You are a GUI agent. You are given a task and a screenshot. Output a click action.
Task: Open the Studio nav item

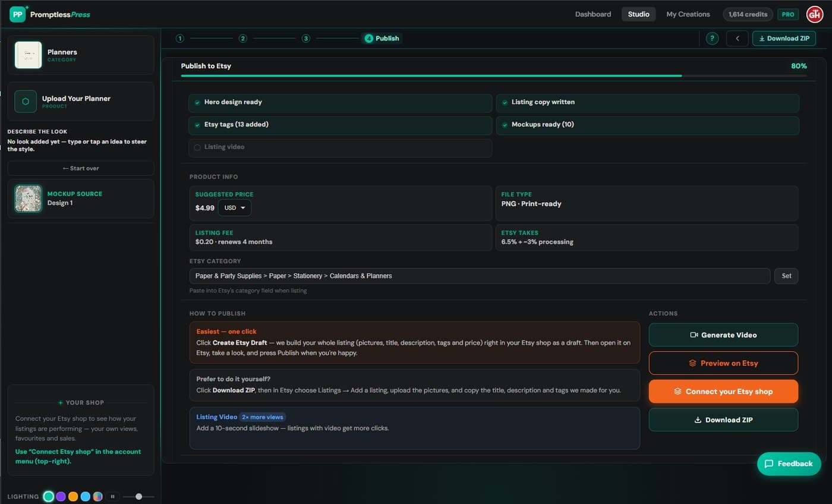pyautogui.click(x=639, y=14)
